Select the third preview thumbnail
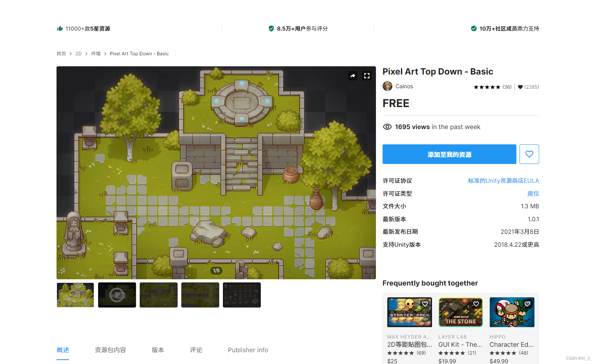 click(x=159, y=295)
